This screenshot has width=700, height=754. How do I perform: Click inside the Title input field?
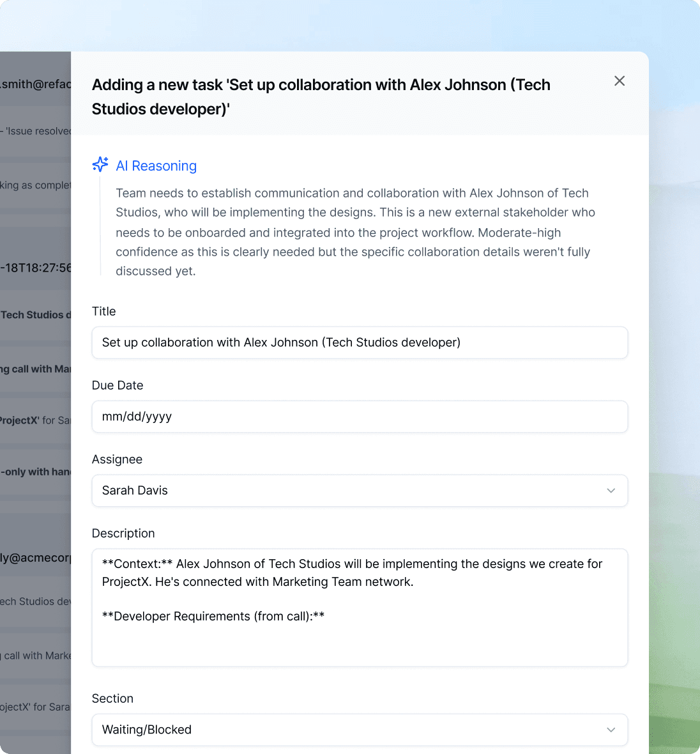click(x=360, y=342)
